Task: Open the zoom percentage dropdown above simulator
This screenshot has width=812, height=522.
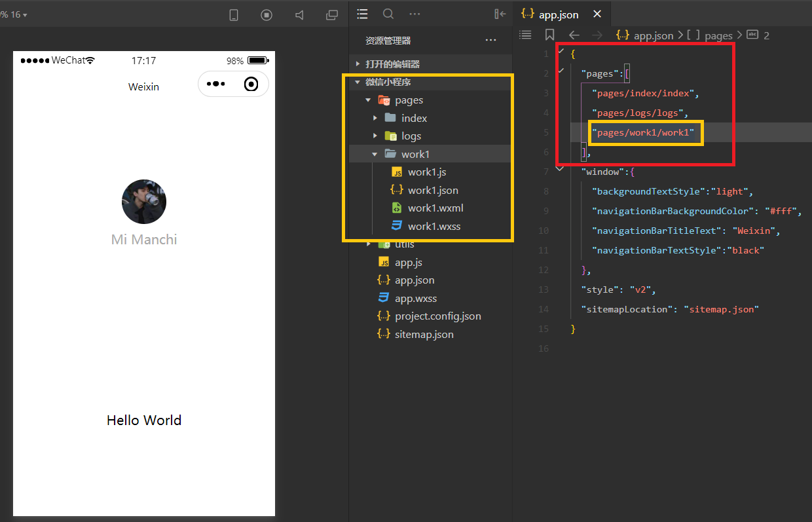Action: point(14,14)
